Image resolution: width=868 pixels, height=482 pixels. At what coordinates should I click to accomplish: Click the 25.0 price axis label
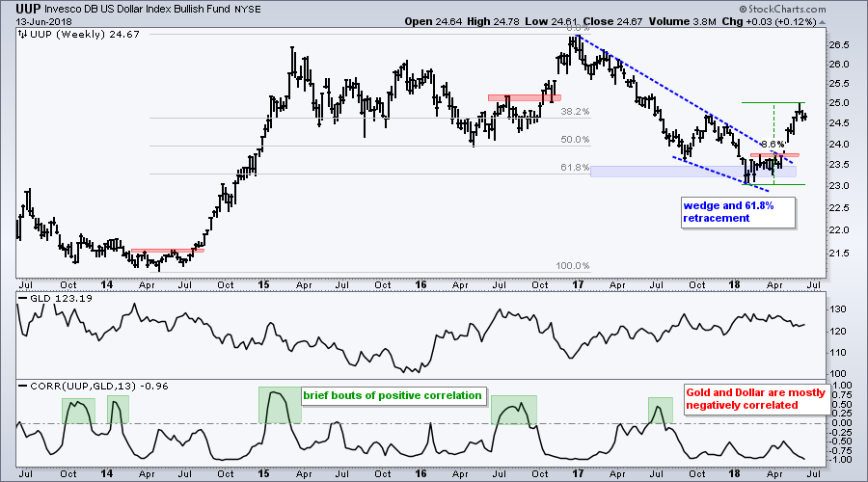click(x=839, y=103)
